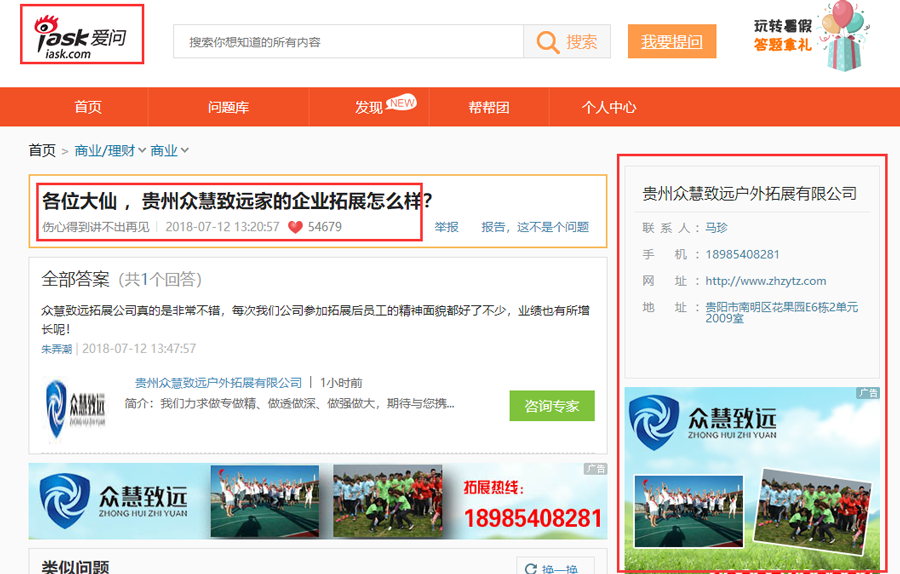Click the question title 各位大仙
This screenshot has width=900, height=574.
[x=237, y=201]
